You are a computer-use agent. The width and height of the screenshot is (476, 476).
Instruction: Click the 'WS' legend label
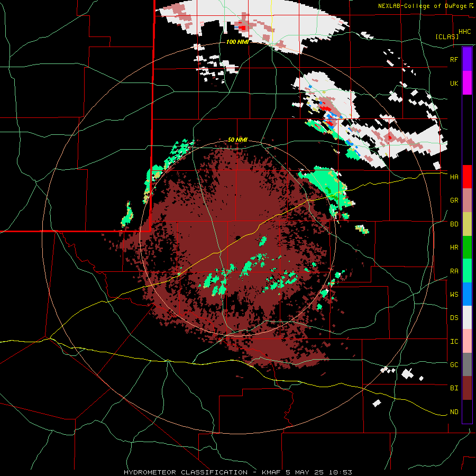(x=454, y=295)
